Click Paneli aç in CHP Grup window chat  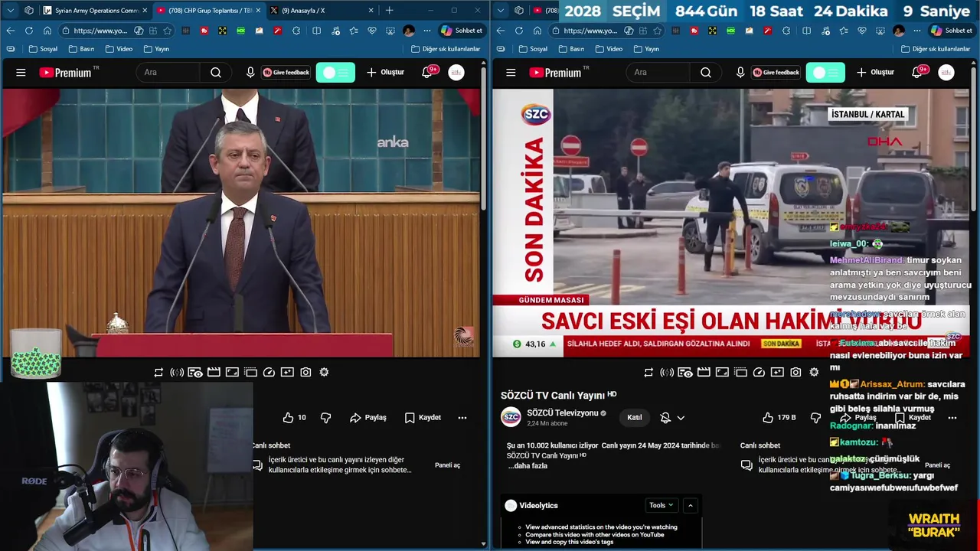click(448, 465)
